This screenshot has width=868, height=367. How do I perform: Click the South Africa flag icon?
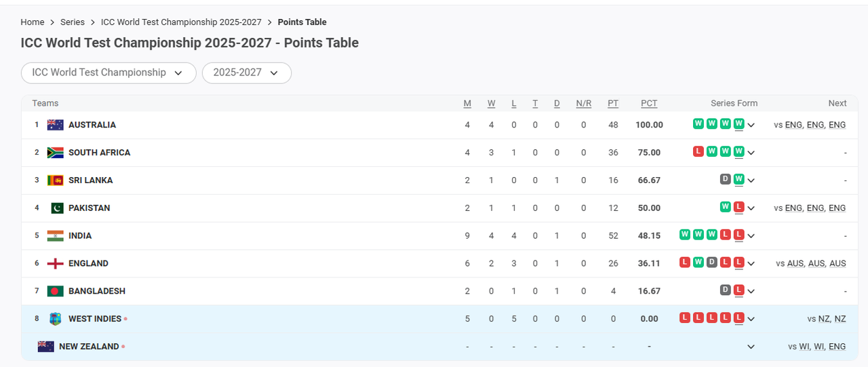click(x=55, y=153)
